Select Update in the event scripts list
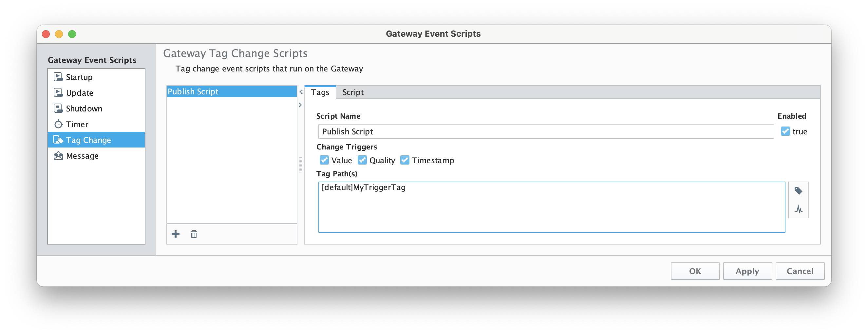Image resolution: width=868 pixels, height=335 pixels. [x=96, y=92]
